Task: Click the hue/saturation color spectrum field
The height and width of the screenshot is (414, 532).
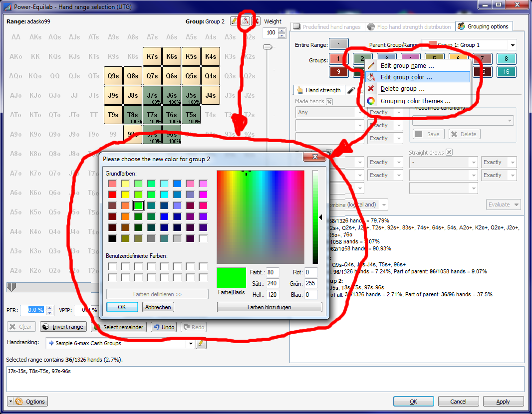Action: (261, 217)
